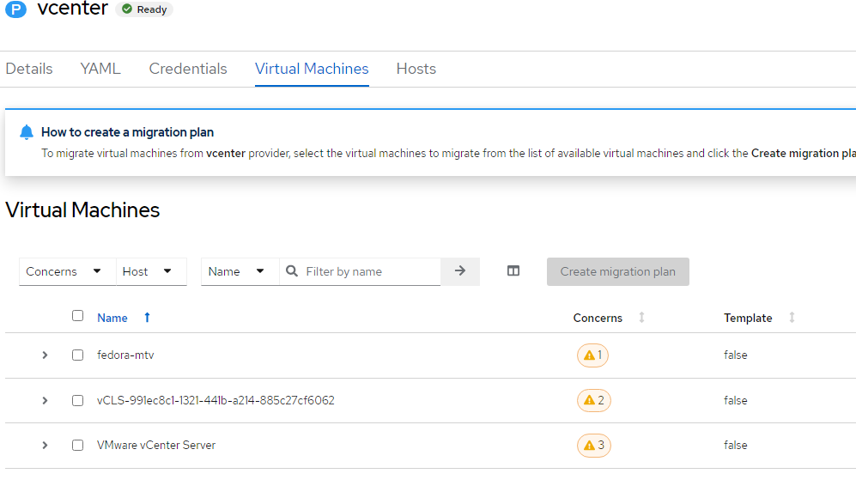856x504 pixels.
Task: Open the Host filter dropdown
Action: click(151, 271)
